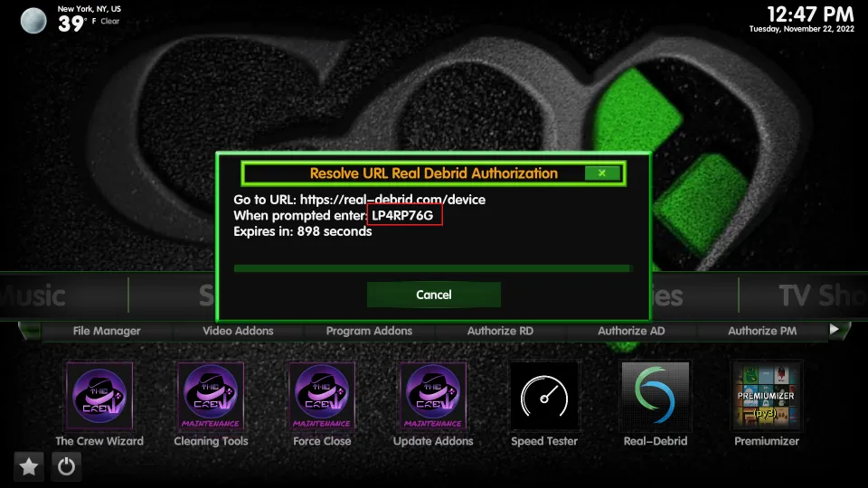Open The Crew Wizard icon
Screen dimensions: 868x488
tap(99, 396)
